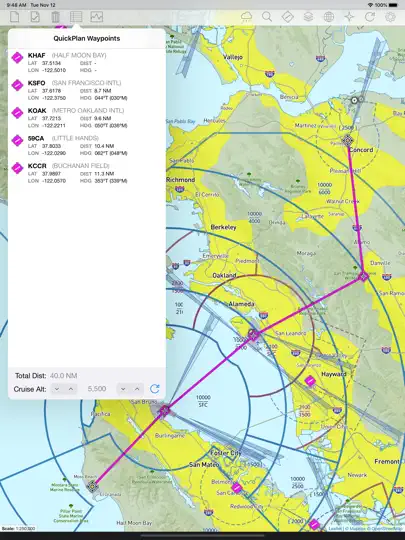Tap KOAK heading value 050°T
The height and width of the screenshot is (540, 405).
tap(102, 126)
